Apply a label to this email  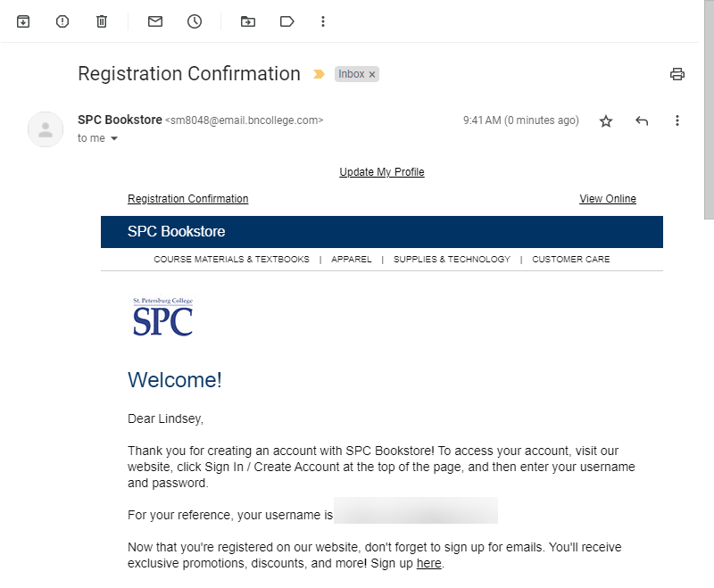(286, 21)
